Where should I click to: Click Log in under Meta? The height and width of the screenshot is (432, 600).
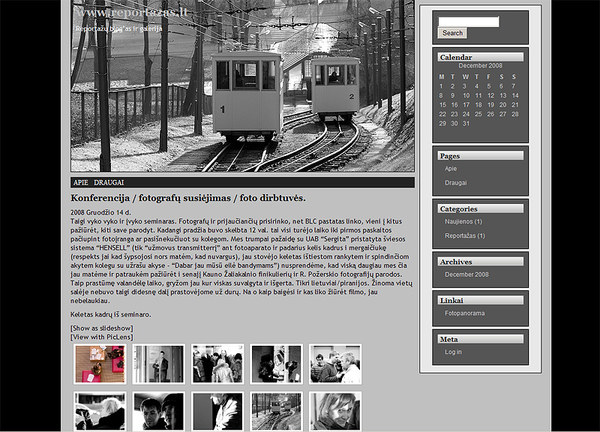tap(453, 352)
